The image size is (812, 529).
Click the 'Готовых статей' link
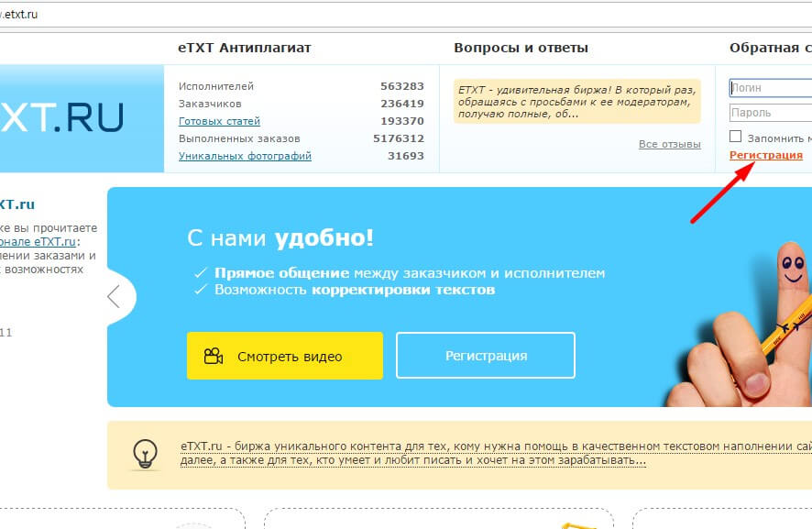219,121
